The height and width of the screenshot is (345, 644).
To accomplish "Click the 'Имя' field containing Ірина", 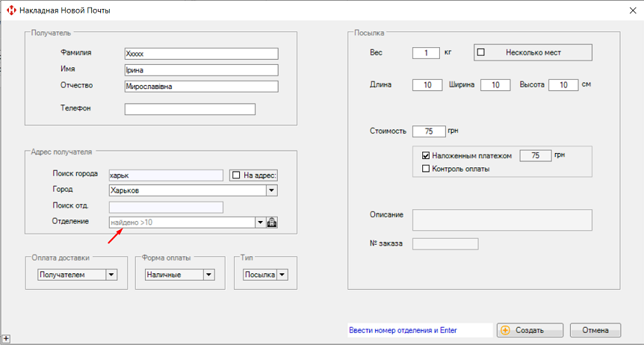I will click(x=201, y=70).
